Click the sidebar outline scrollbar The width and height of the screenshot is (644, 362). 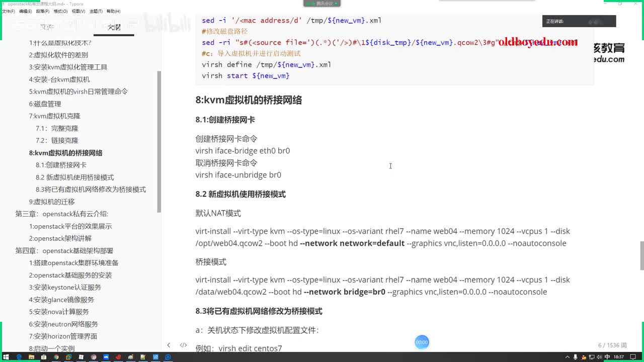coord(159,141)
